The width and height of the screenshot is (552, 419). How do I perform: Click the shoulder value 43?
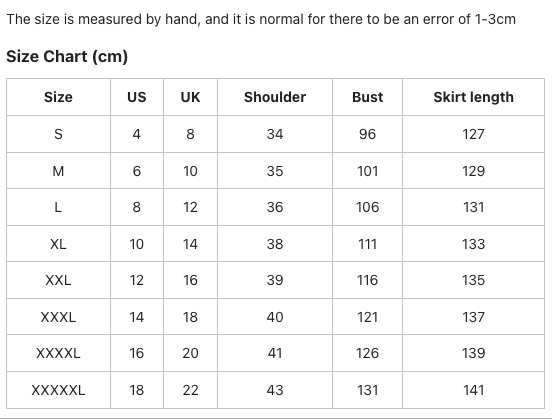pos(275,390)
